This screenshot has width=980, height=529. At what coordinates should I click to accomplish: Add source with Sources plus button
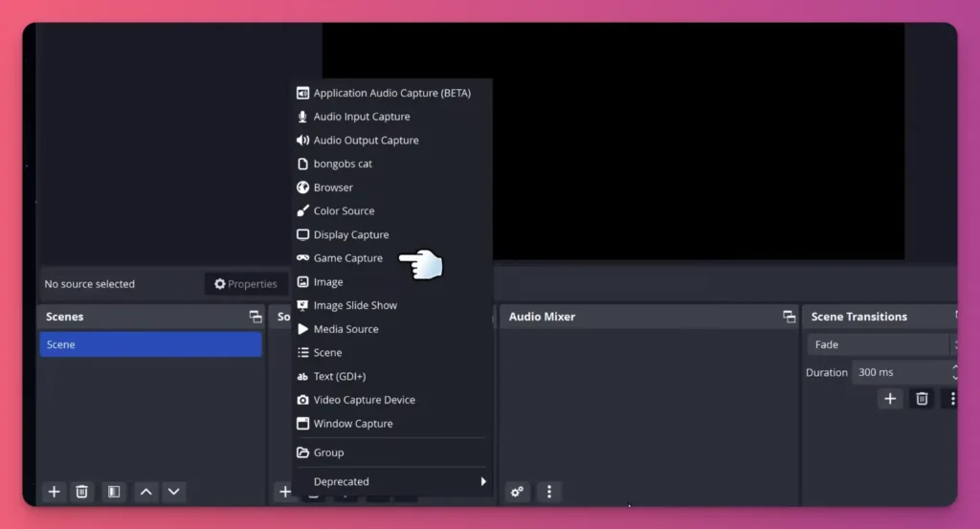click(285, 492)
